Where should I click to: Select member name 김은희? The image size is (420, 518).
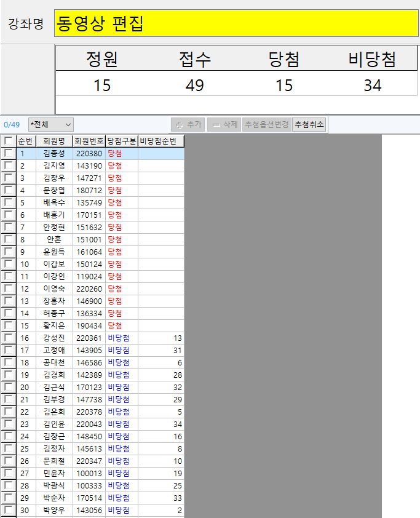(54, 412)
